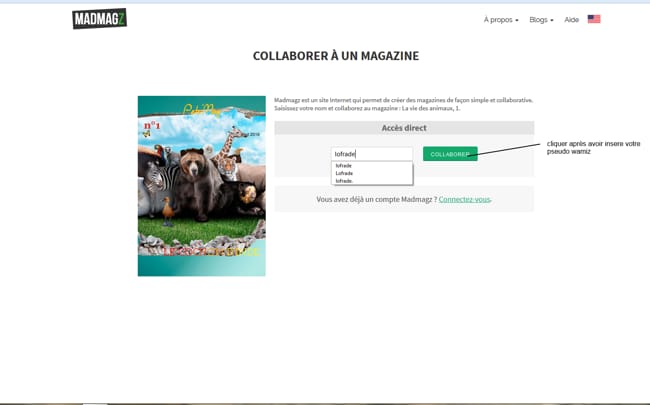Select first autocomplete suggestion "lofrade"
The width and height of the screenshot is (650, 405).
point(344,165)
